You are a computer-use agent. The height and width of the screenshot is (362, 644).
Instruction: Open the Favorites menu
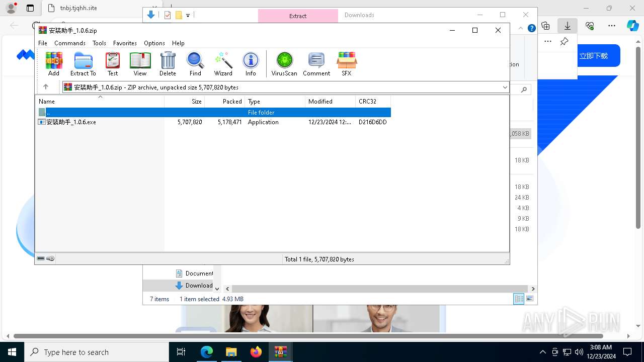click(125, 43)
